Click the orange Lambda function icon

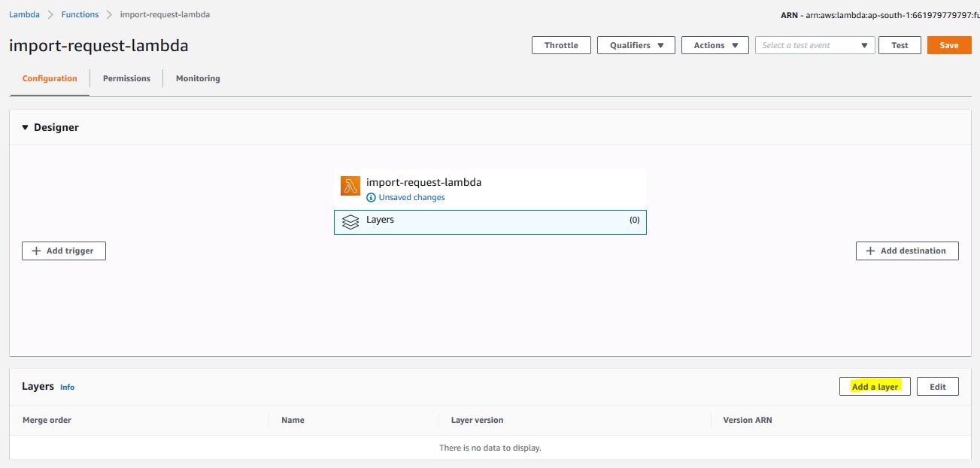(350, 186)
